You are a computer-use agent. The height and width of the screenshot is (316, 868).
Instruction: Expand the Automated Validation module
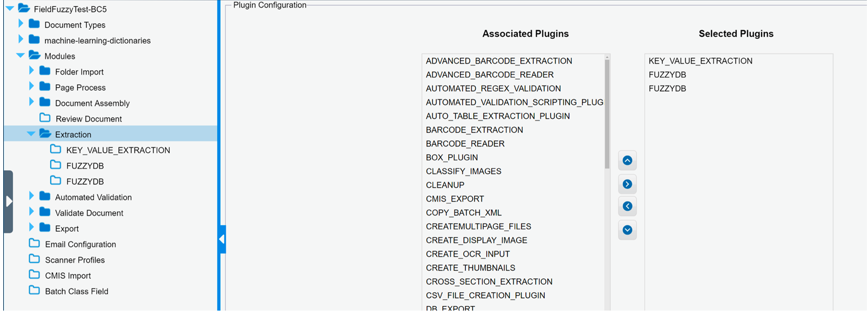point(31,197)
